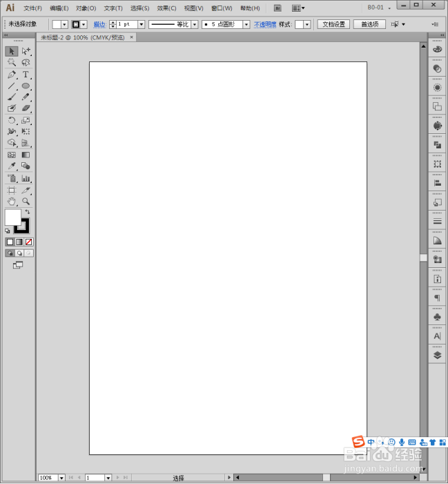Screen dimensions: 448x484
Task: Select the Eyedropper tool
Action: 12,166
